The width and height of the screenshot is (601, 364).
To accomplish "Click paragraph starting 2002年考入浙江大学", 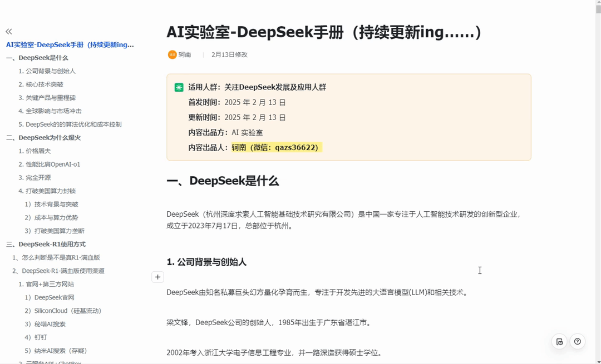I will (275, 352).
